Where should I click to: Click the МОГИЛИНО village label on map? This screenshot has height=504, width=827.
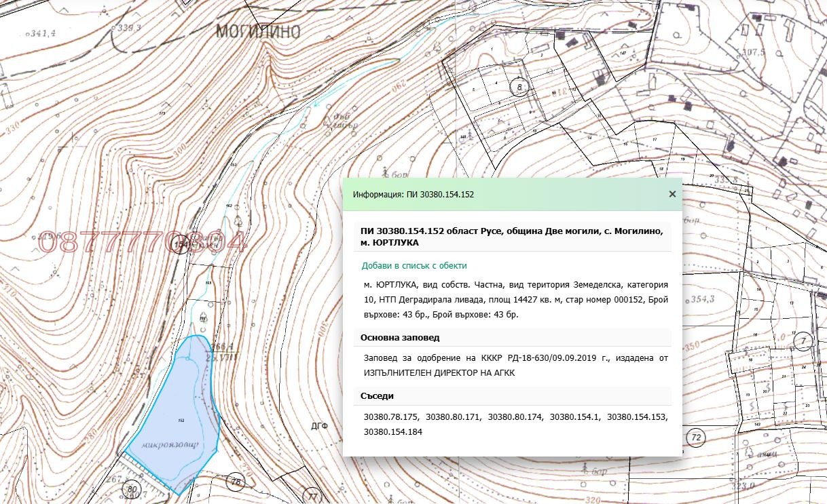[x=257, y=31]
